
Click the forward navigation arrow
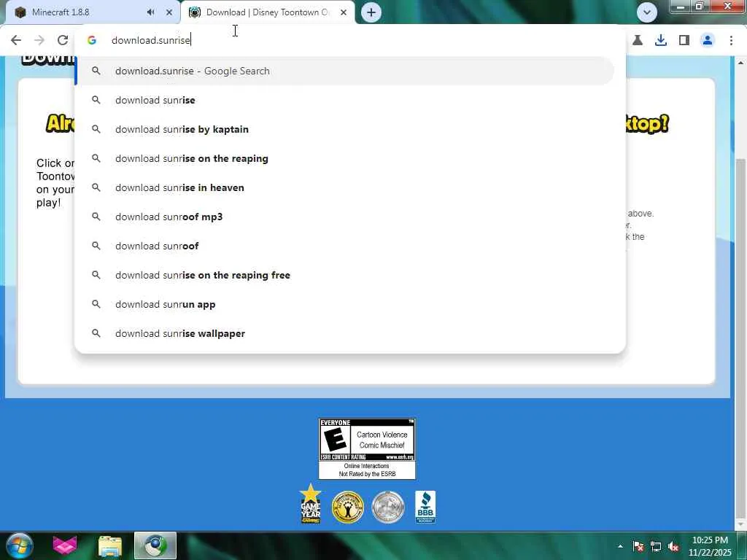click(39, 40)
